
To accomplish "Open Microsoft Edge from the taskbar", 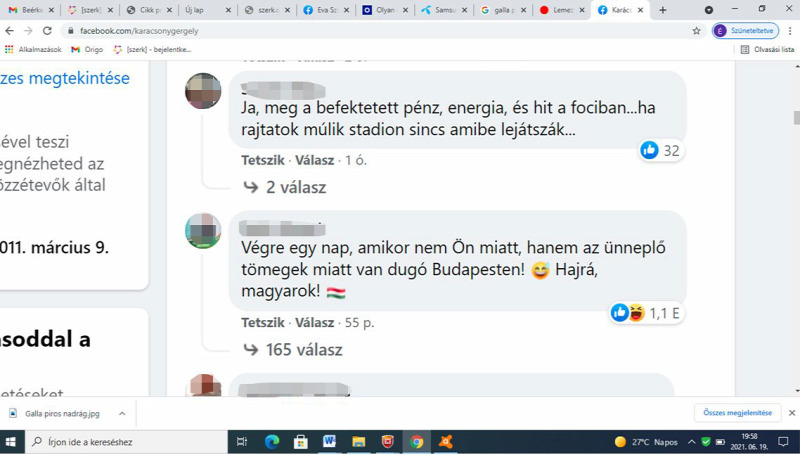I will coord(271,442).
